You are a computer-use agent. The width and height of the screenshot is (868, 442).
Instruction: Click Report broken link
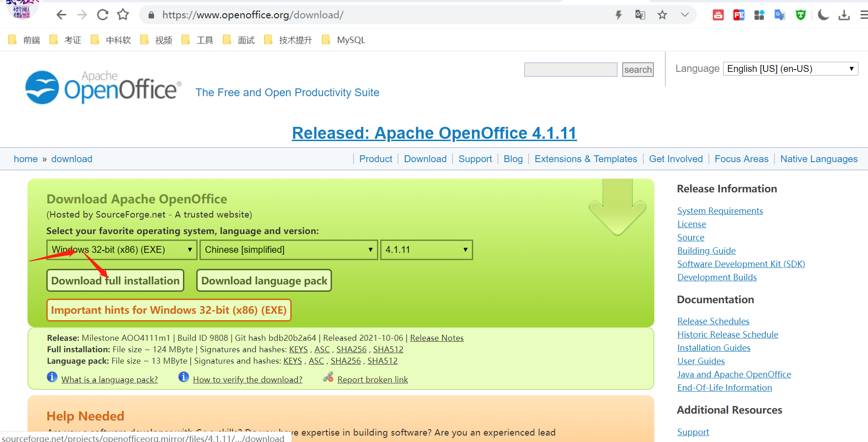point(372,380)
